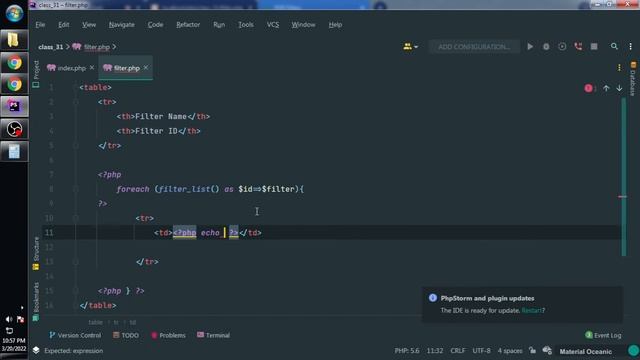Open the Window menu
The image size is (640, 360).
coord(303,24)
